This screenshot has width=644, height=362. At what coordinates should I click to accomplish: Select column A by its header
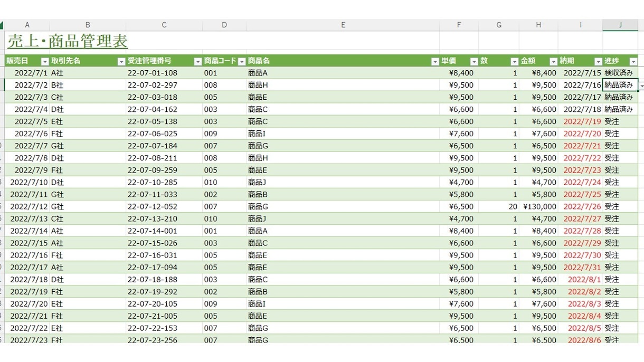pyautogui.click(x=27, y=25)
